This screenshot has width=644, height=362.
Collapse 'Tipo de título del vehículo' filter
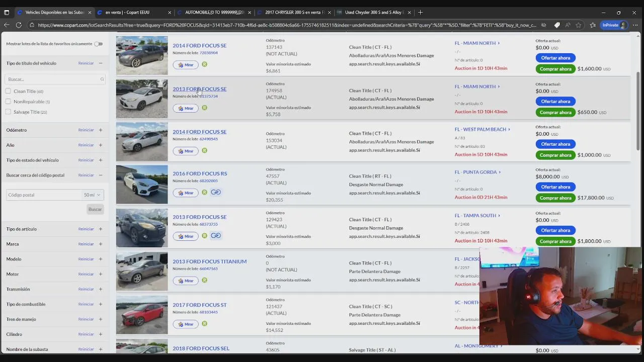[x=101, y=63]
